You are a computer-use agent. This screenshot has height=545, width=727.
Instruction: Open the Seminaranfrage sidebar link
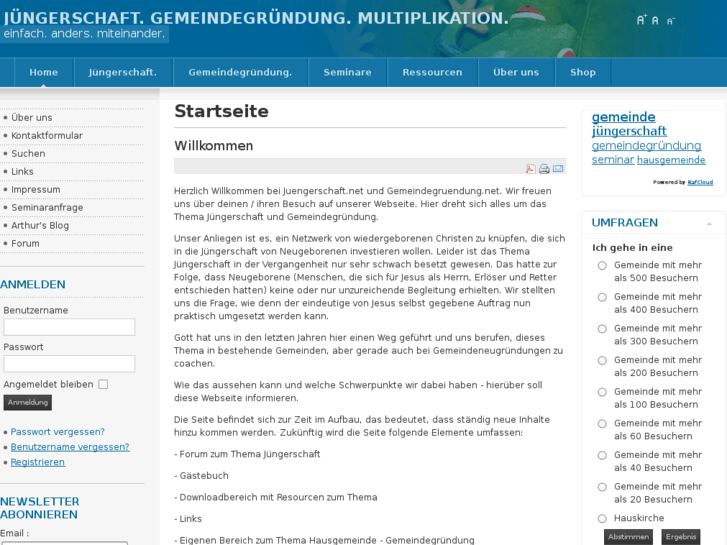[x=47, y=207]
